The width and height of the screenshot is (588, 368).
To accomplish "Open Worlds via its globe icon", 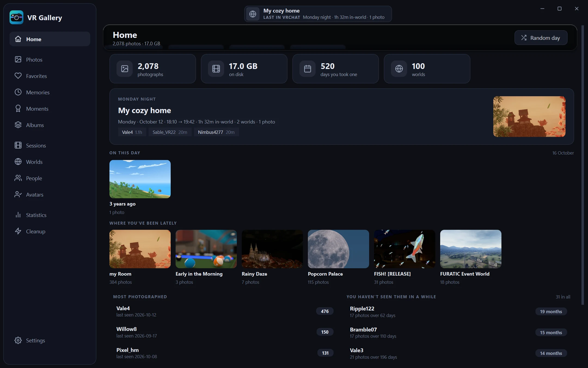I will pyautogui.click(x=18, y=162).
